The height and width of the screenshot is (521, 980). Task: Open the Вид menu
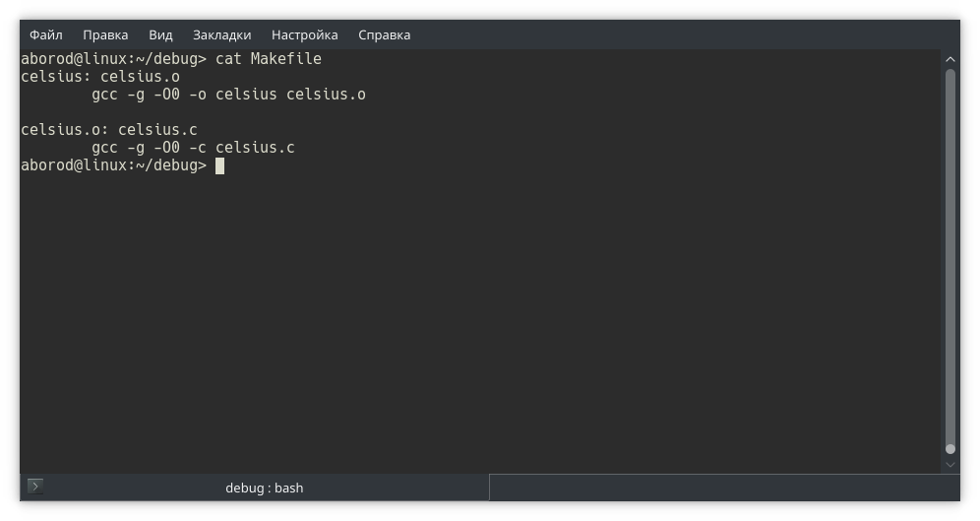160,34
